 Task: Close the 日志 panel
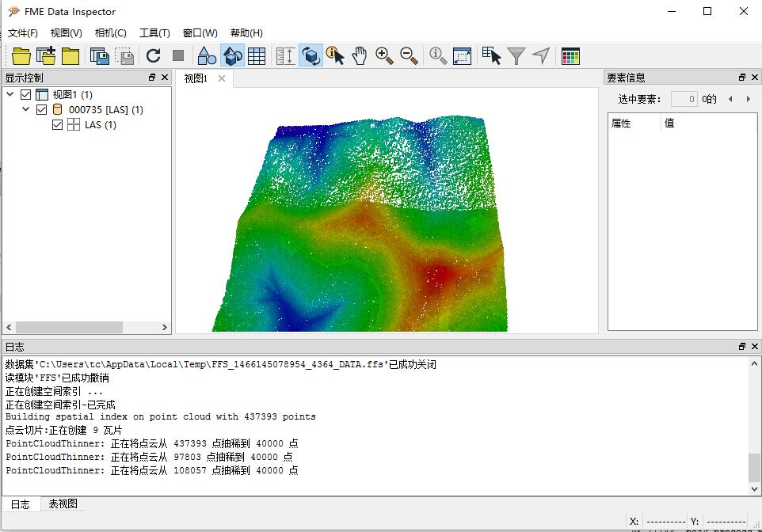755,347
